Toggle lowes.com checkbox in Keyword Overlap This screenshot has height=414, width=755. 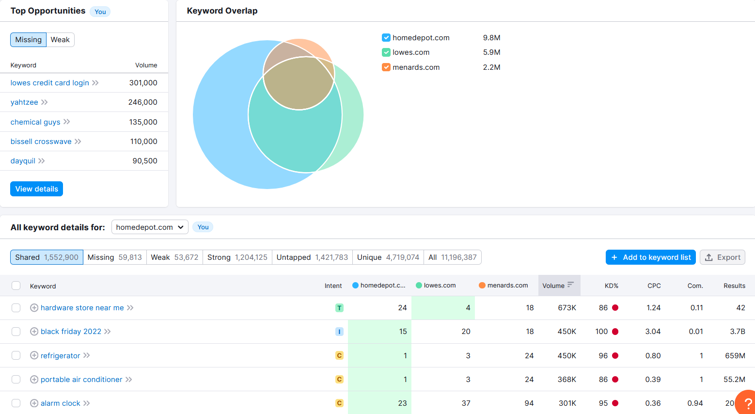coord(386,52)
